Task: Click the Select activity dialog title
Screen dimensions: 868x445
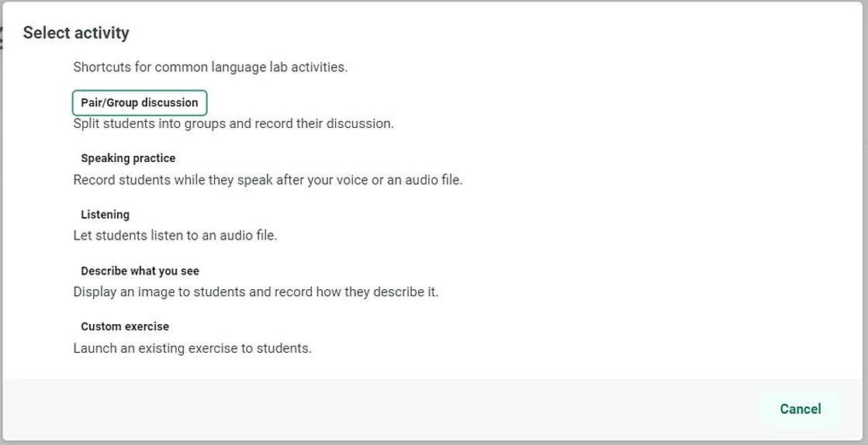Action: [x=76, y=33]
